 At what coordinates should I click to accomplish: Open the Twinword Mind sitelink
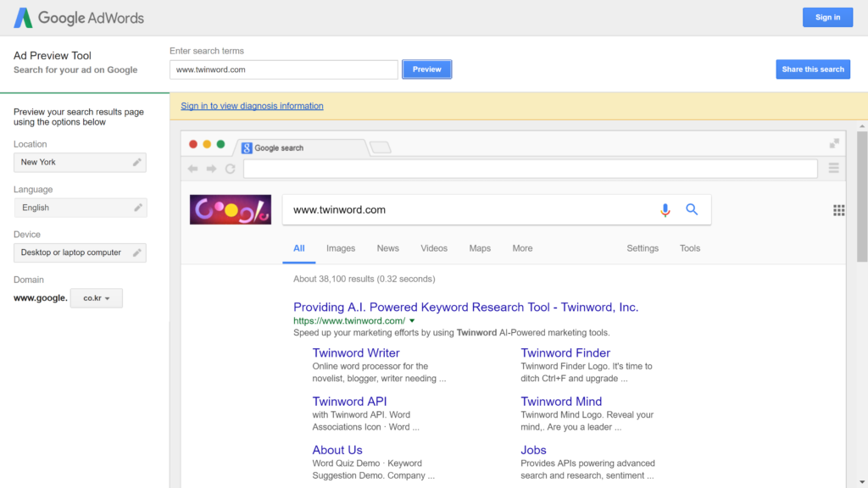click(561, 402)
